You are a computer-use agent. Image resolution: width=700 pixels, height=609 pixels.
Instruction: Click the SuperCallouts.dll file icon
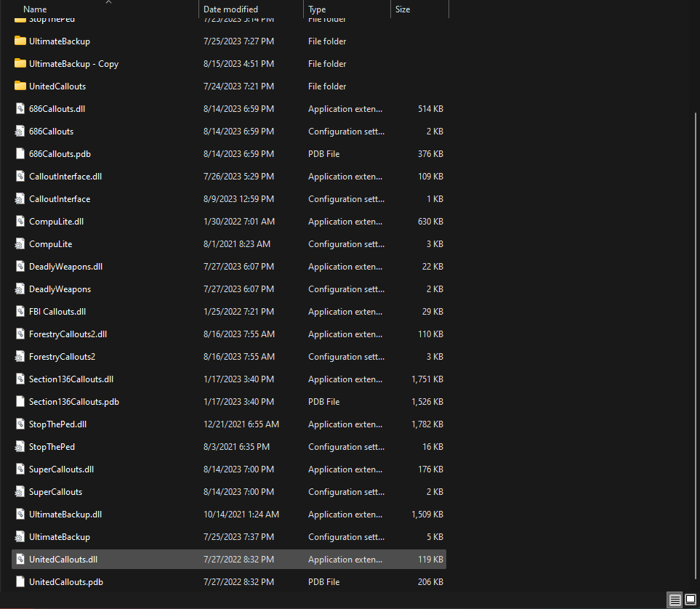click(x=20, y=469)
